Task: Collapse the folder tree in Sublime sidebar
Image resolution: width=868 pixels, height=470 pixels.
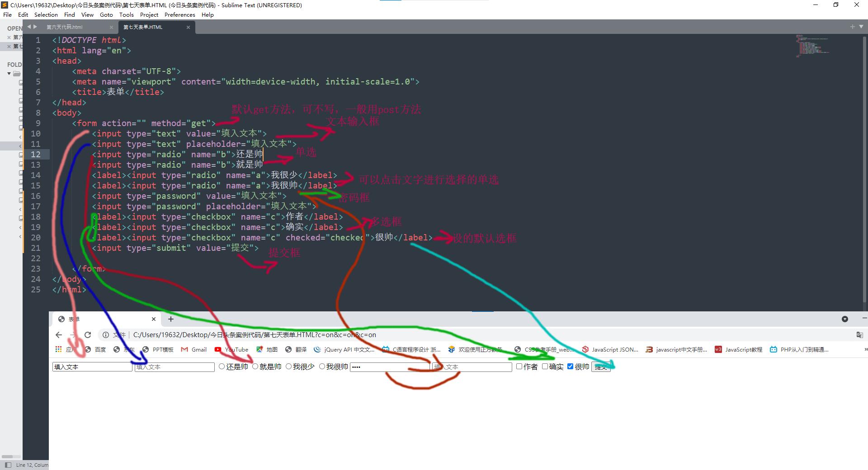Action: tap(9, 74)
